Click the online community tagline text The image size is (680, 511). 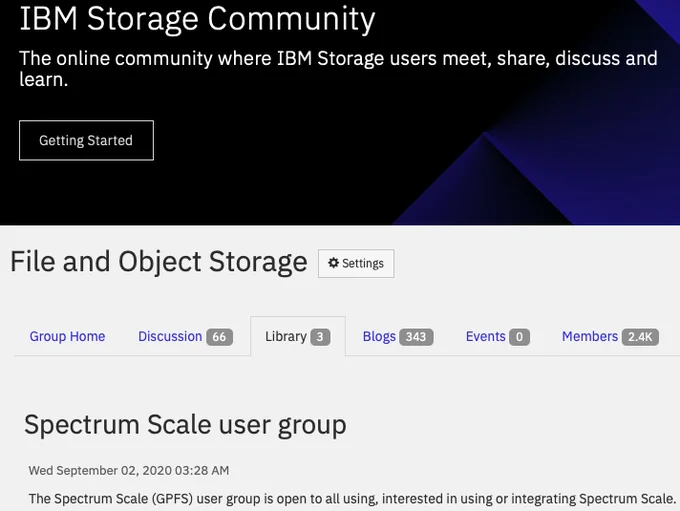point(338,69)
